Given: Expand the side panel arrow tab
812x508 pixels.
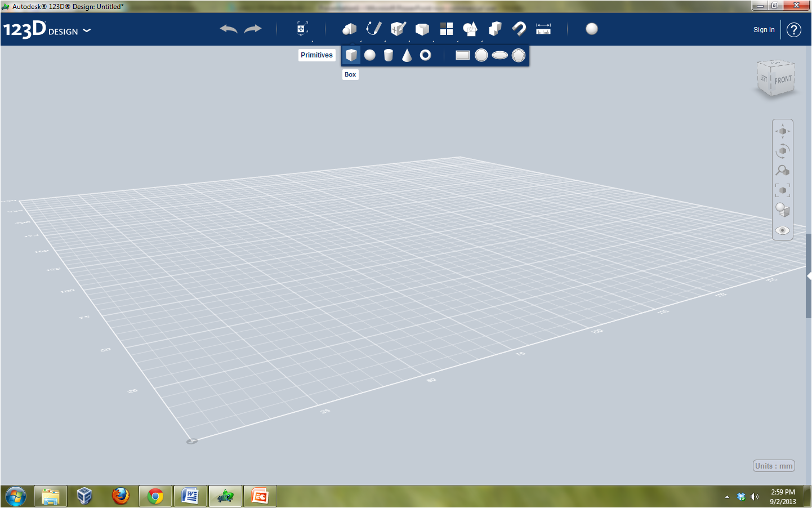Looking at the screenshot, I should pos(809,276).
